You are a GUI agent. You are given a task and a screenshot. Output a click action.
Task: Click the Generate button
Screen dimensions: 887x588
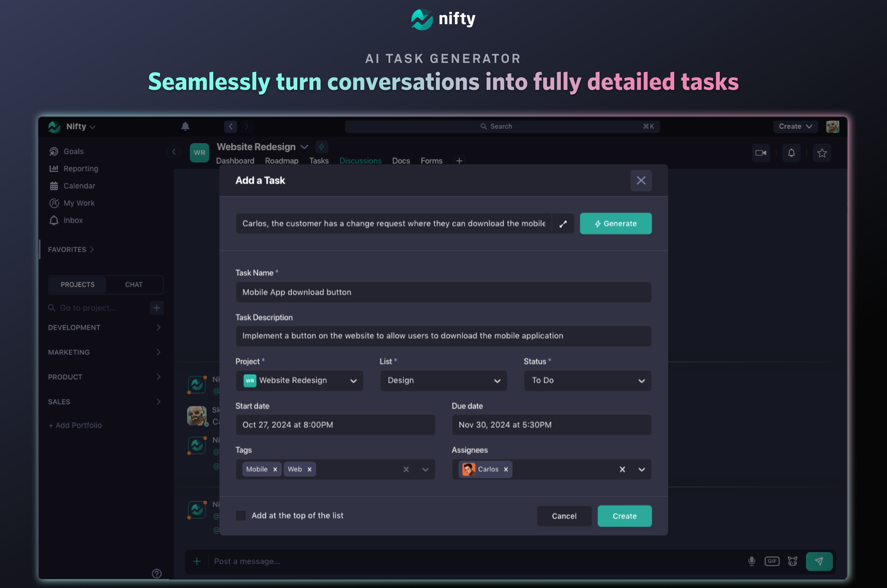tap(615, 224)
